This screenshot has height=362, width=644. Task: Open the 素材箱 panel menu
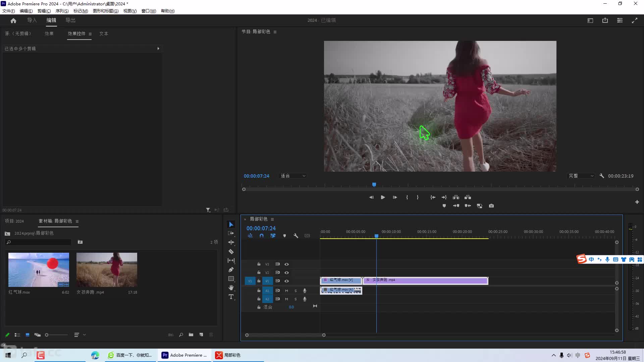(x=77, y=221)
